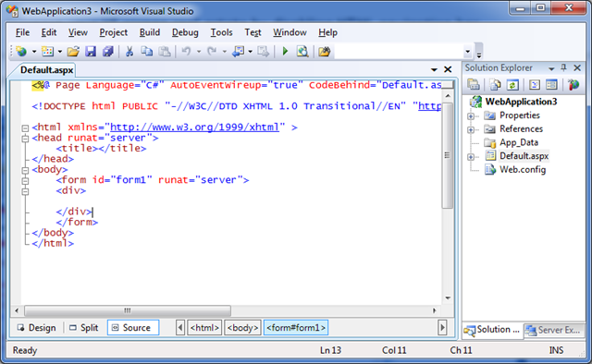Expand the References node
The image size is (592, 364).
click(x=471, y=129)
